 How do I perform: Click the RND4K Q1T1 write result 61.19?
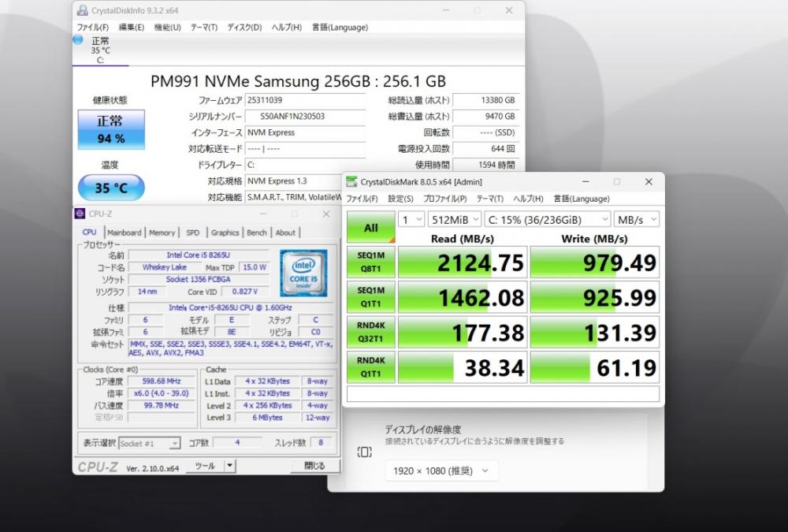[594, 367]
